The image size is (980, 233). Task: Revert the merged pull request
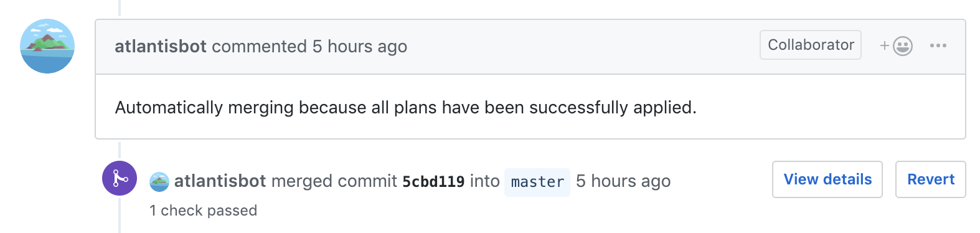(x=931, y=179)
